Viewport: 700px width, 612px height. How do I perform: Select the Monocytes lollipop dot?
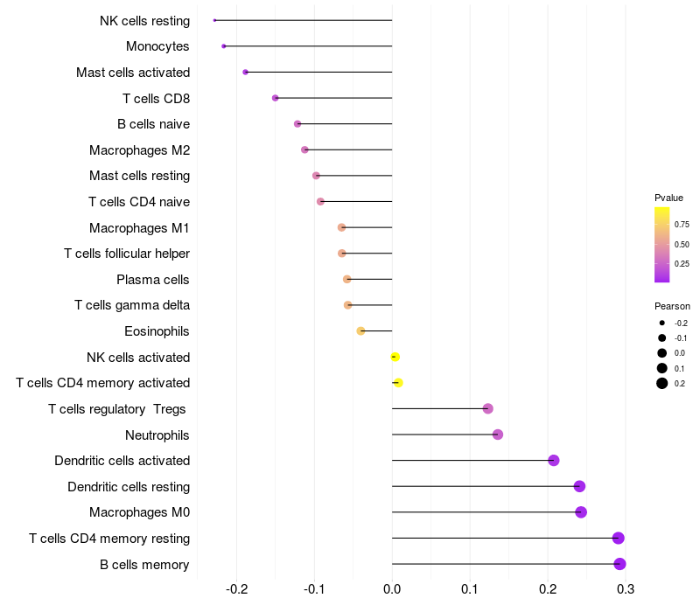[x=224, y=46]
